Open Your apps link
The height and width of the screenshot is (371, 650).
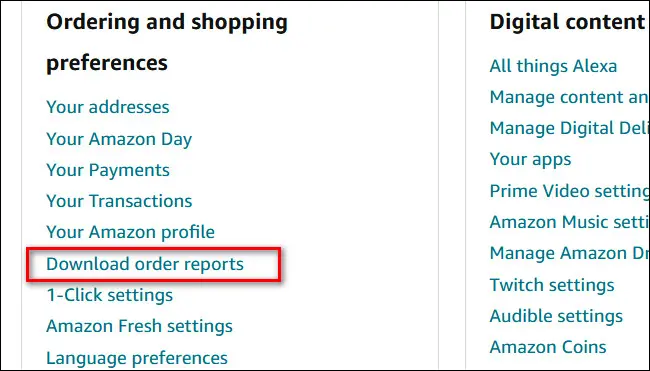point(530,160)
